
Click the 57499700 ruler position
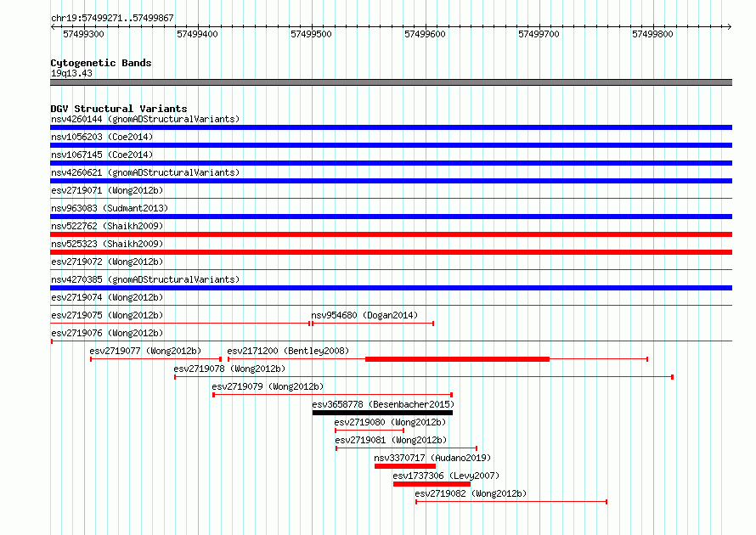(539, 34)
